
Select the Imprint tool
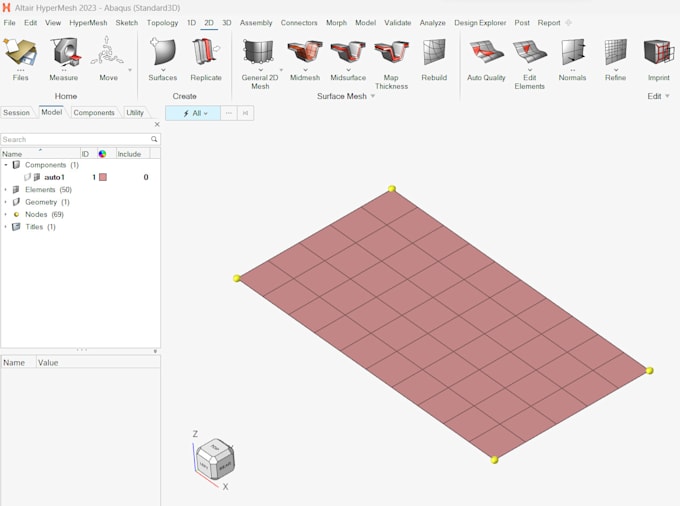[658, 53]
